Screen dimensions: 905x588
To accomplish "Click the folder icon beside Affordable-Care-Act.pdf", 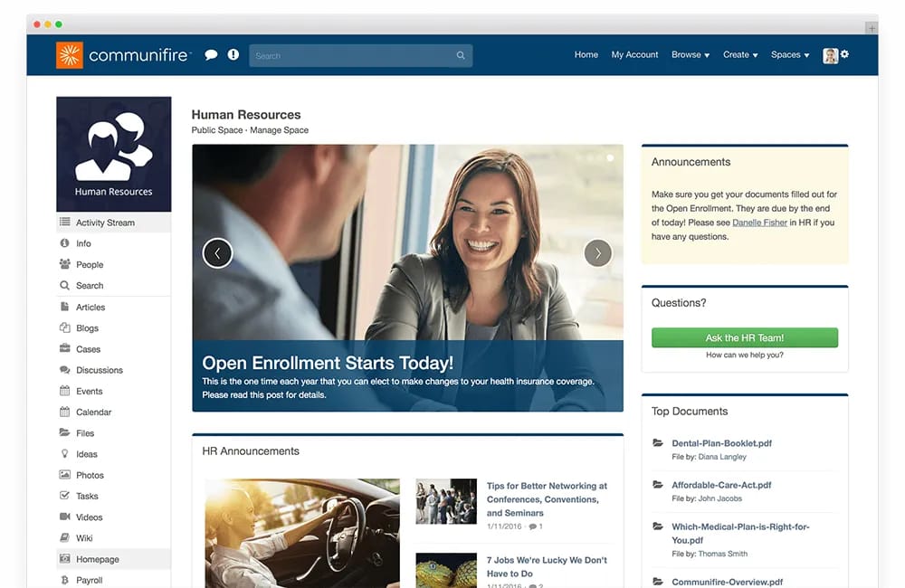I will (x=657, y=484).
